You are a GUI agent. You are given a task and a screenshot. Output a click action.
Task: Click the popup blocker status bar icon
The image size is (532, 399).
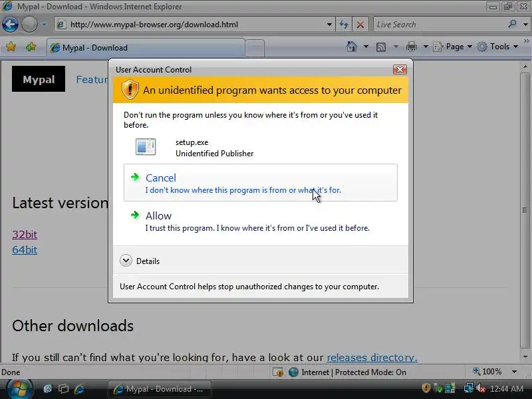[278, 372]
